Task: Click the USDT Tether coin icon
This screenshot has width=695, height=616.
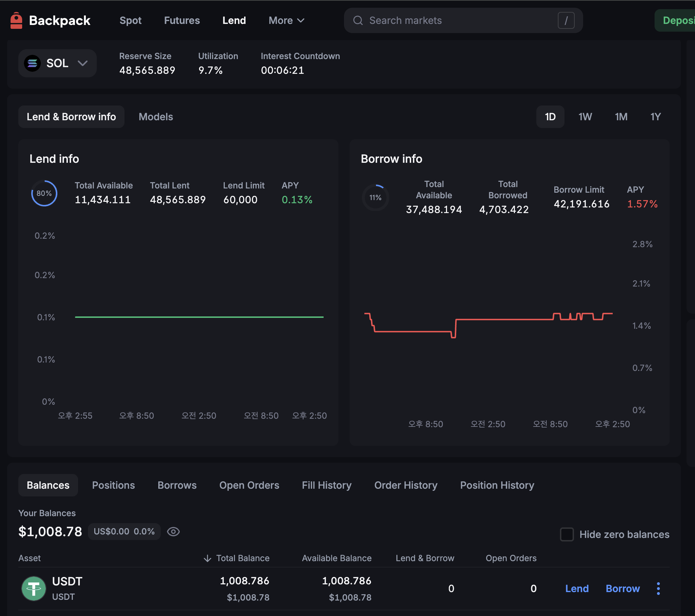Action: 34,588
